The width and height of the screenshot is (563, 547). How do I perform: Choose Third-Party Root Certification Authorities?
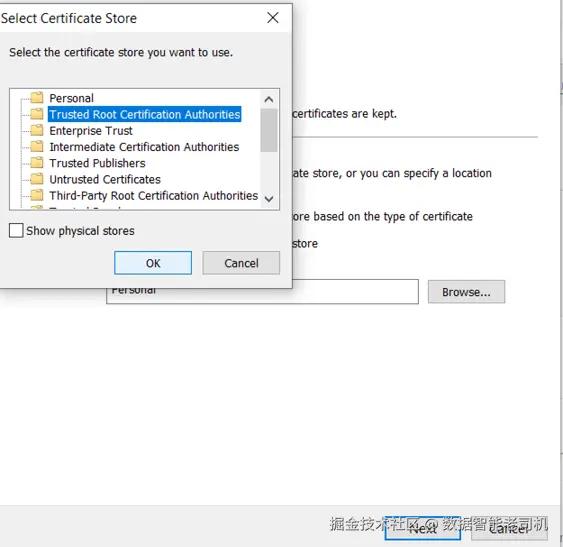153,196
